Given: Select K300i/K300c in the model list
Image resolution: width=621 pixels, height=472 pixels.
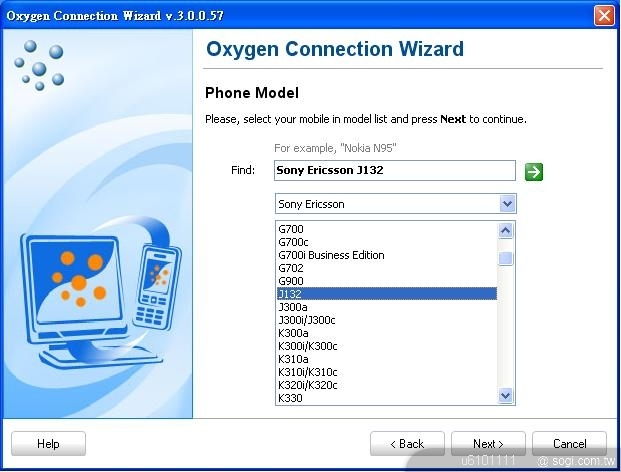Looking at the screenshot, I should [387, 346].
